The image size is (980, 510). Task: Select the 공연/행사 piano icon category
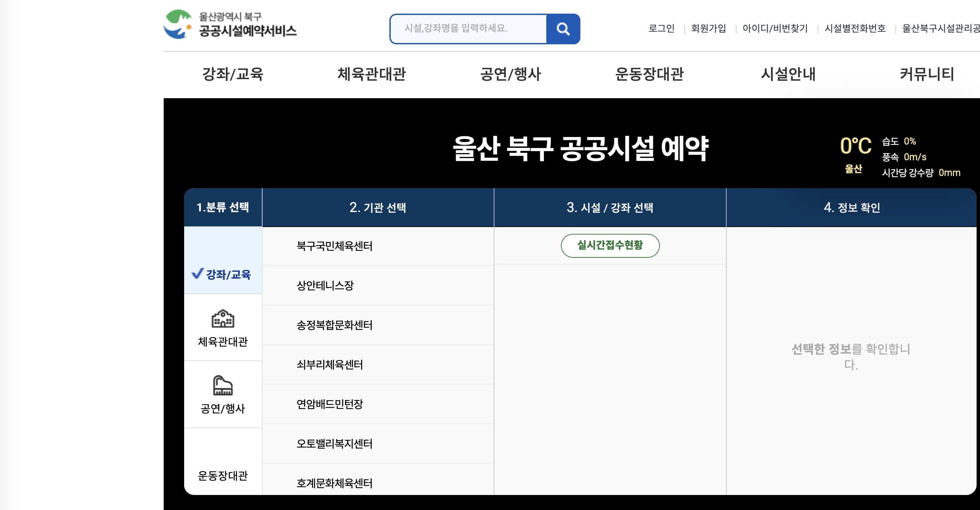[x=223, y=386]
